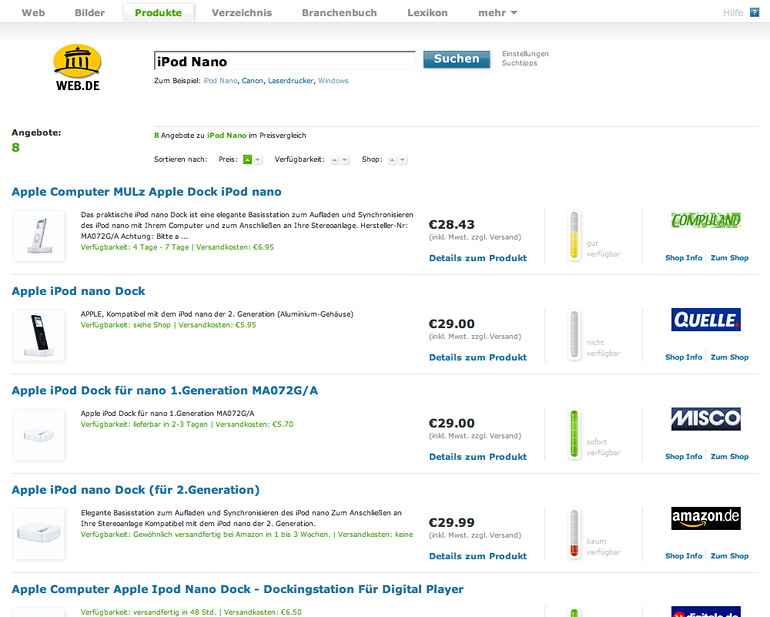Click the yellow availability bar for Compuland

(x=574, y=236)
